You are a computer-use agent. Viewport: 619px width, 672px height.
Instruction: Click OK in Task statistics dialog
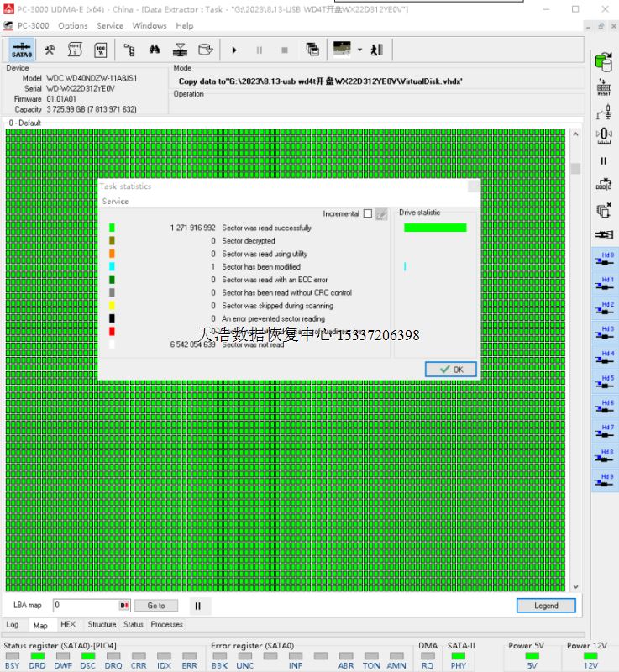(451, 370)
